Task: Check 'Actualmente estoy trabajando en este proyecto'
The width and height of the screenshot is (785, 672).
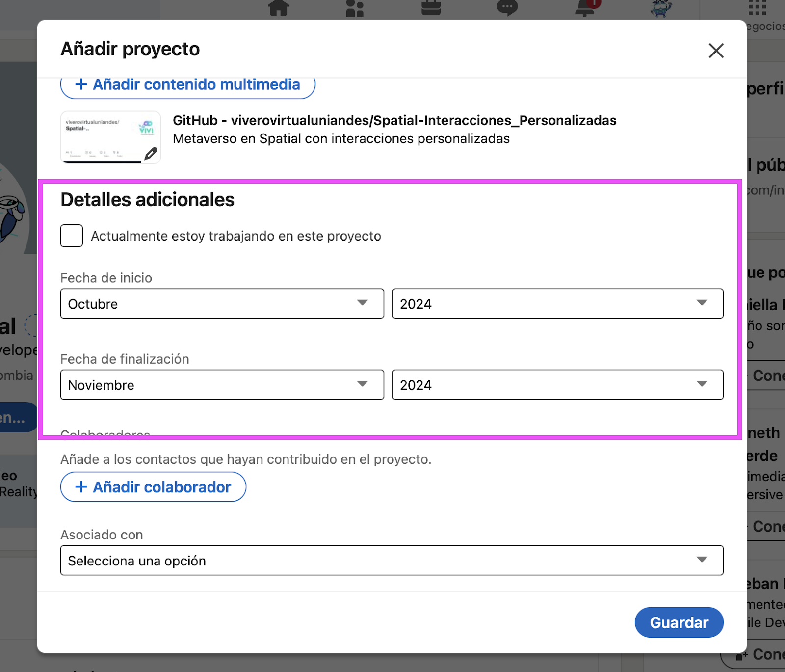Action: pos(72,236)
